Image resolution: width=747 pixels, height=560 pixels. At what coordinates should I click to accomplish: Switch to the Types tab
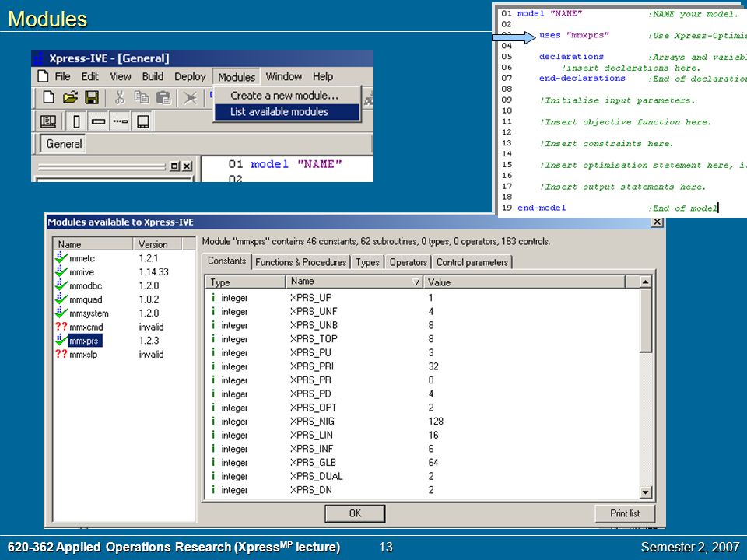tap(367, 262)
